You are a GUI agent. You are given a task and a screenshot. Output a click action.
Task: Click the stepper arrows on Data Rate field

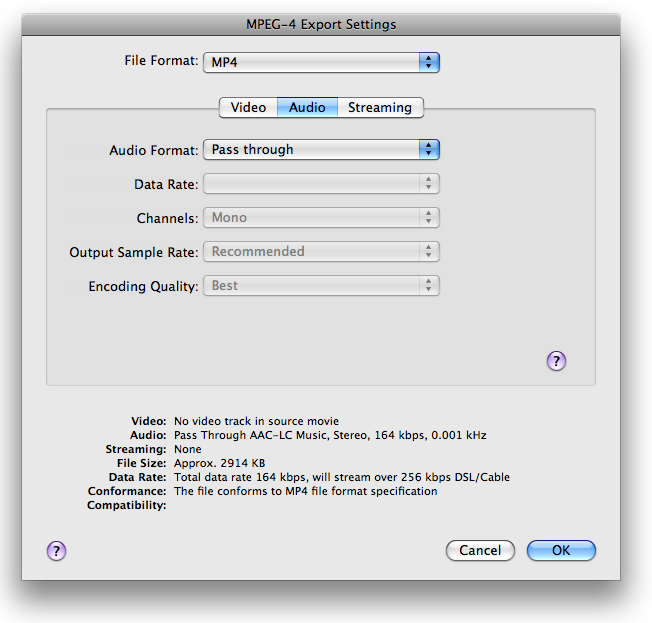429,183
